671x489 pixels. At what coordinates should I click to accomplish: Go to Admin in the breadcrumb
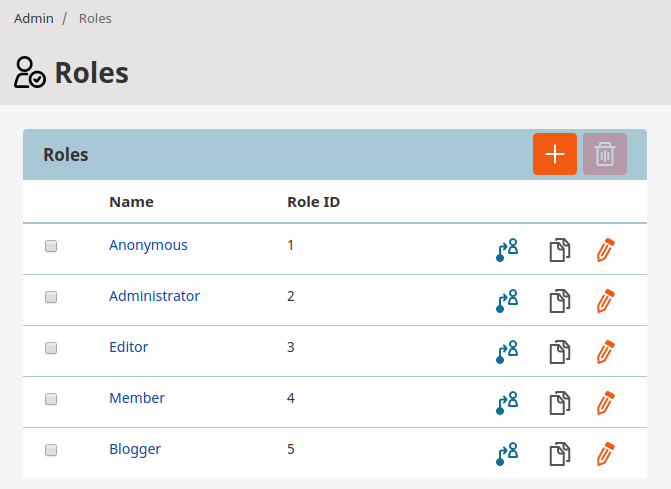(x=34, y=18)
